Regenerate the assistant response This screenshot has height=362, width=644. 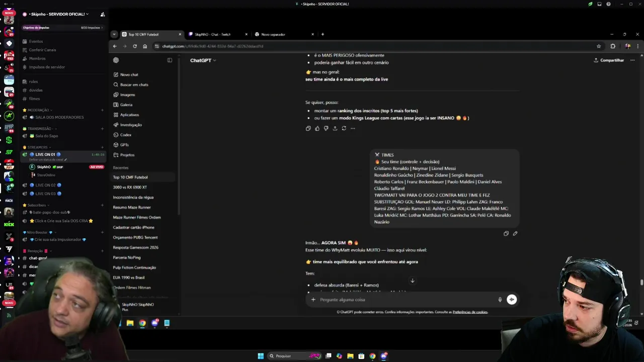(x=344, y=128)
